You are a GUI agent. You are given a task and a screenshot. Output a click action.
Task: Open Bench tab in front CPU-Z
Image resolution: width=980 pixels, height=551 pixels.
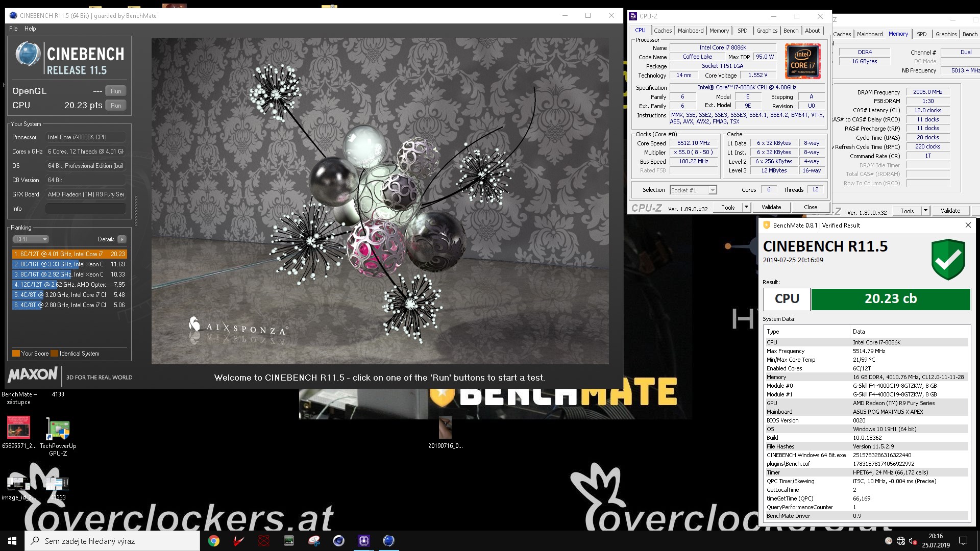(791, 31)
